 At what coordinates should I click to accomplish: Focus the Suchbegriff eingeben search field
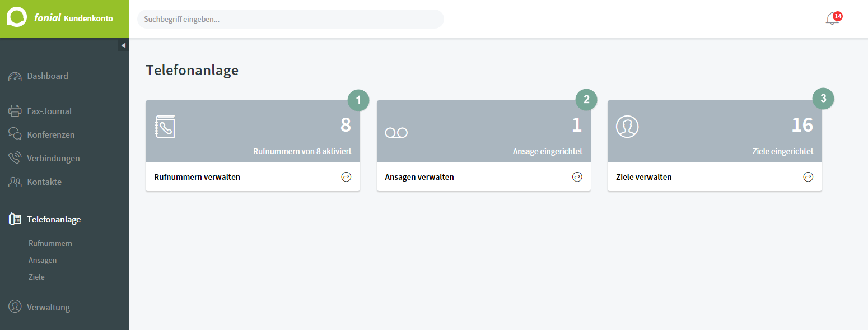291,19
